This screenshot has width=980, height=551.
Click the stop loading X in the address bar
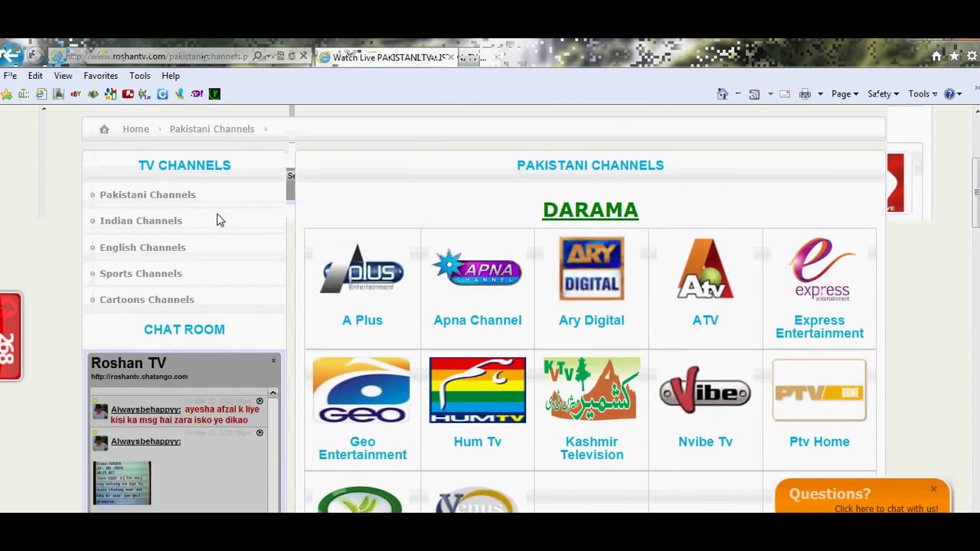click(303, 56)
